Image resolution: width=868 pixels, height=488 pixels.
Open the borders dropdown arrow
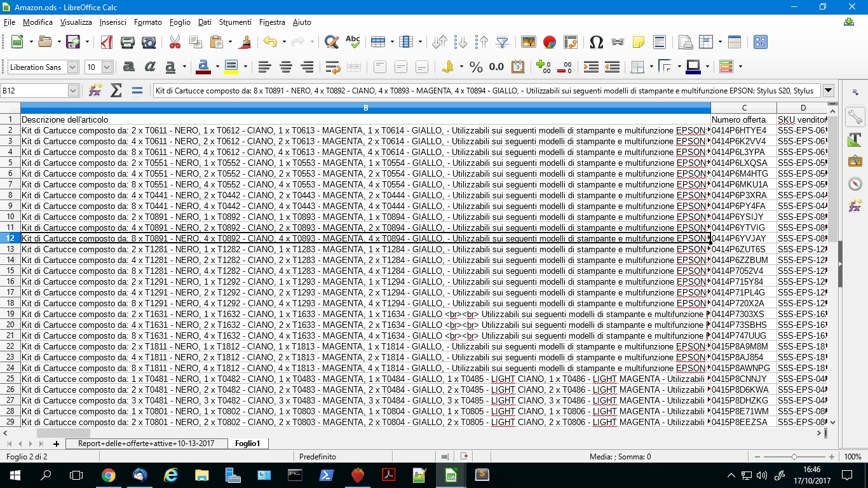pyautogui.click(x=651, y=67)
